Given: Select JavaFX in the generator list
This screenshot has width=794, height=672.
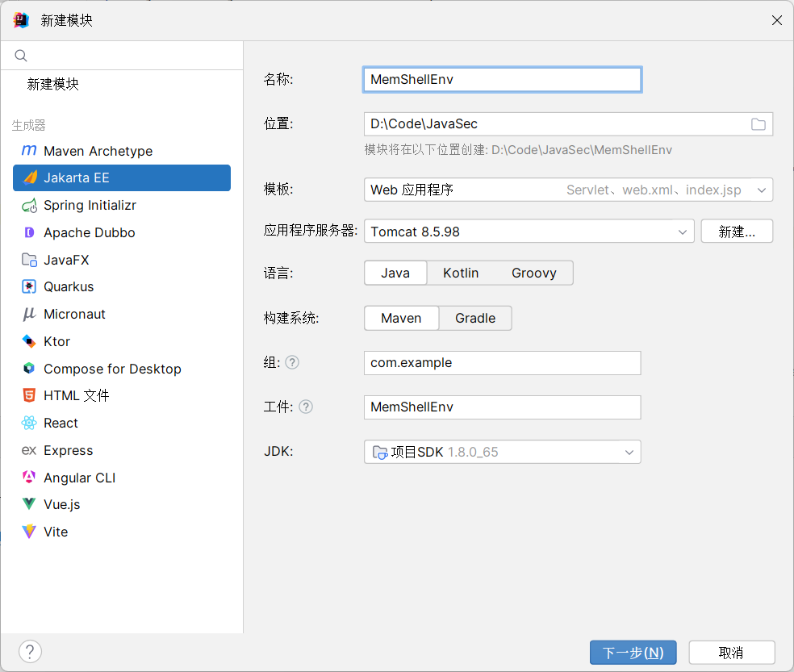Looking at the screenshot, I should [x=122, y=260].
